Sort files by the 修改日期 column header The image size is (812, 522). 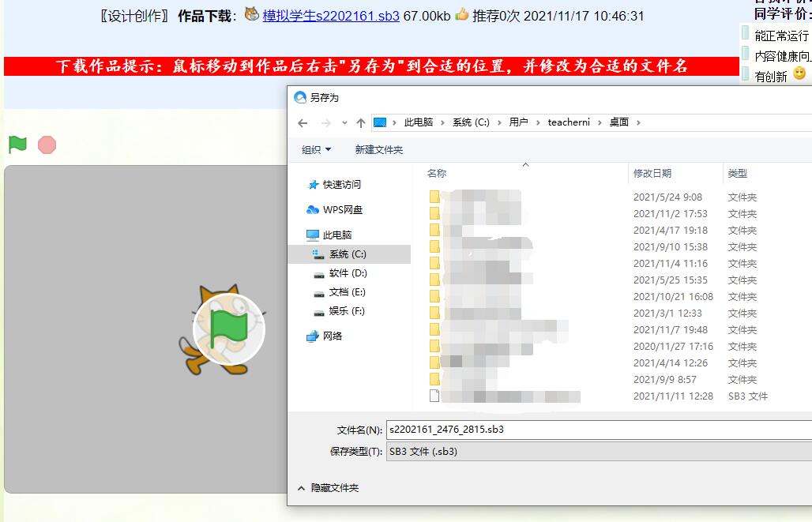tap(652, 174)
